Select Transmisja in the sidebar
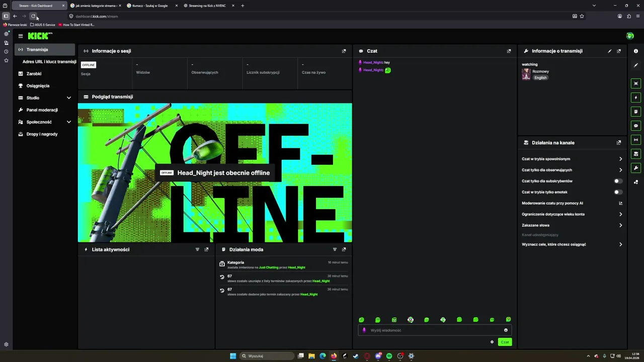This screenshot has height=362, width=644. click(x=44, y=50)
